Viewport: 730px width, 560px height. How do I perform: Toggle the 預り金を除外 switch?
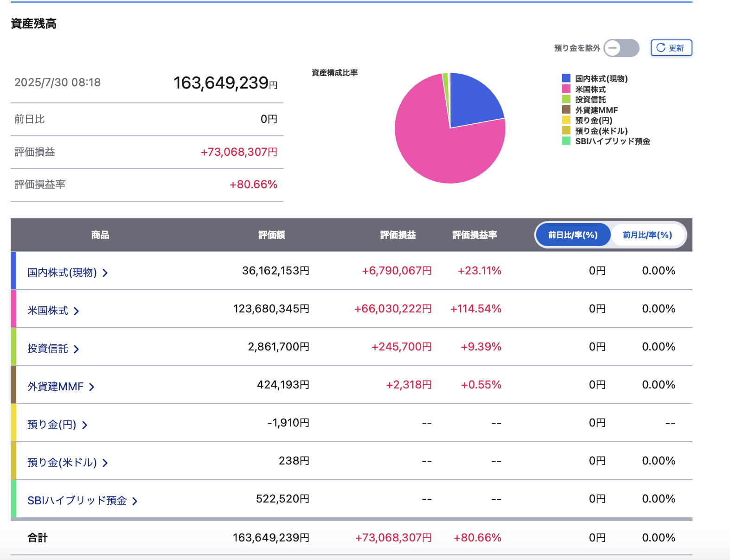click(621, 48)
